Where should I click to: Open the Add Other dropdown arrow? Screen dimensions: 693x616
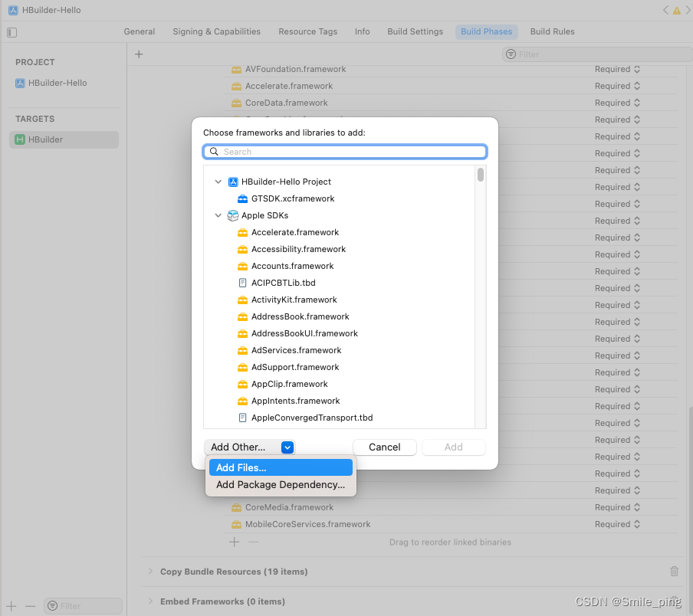click(x=287, y=447)
